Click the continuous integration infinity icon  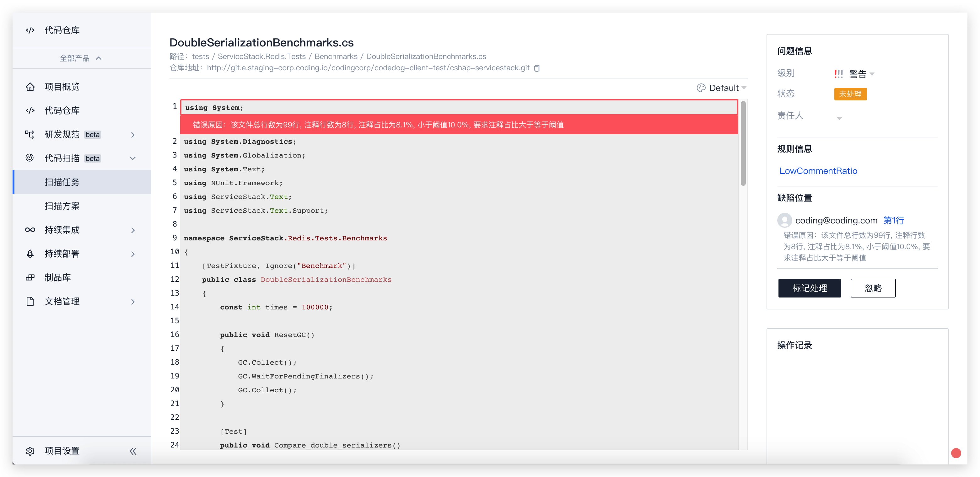pos(30,230)
